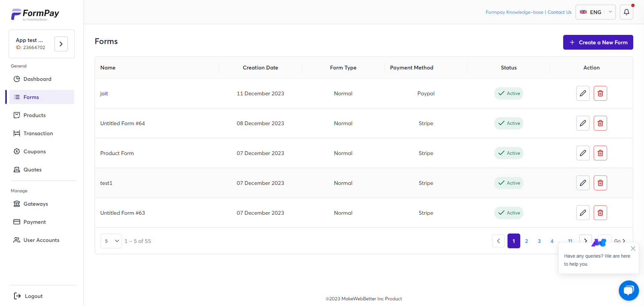The width and height of the screenshot is (644, 306).
Task: Go to page 3 of forms
Action: pos(539,241)
